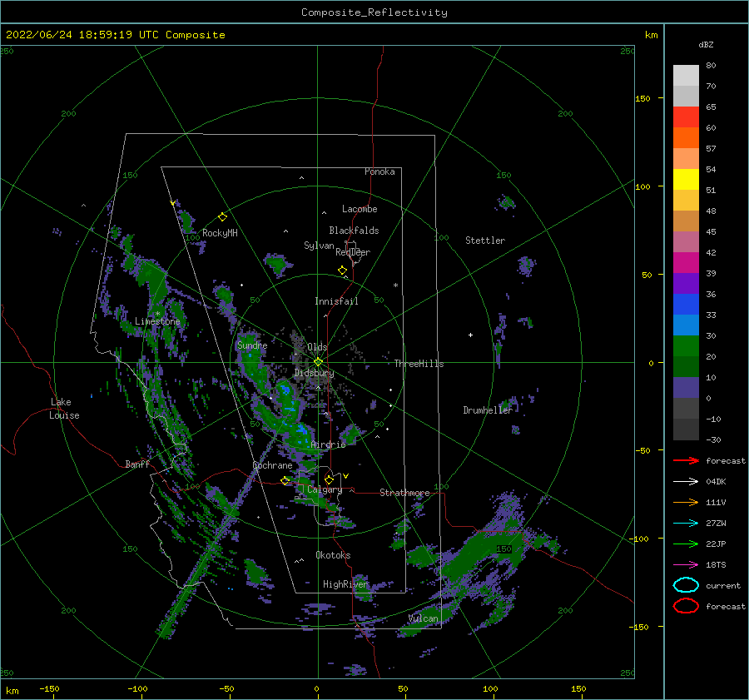This screenshot has width=749, height=700.
Task: Select the Lacombe city label
Action: point(360,209)
